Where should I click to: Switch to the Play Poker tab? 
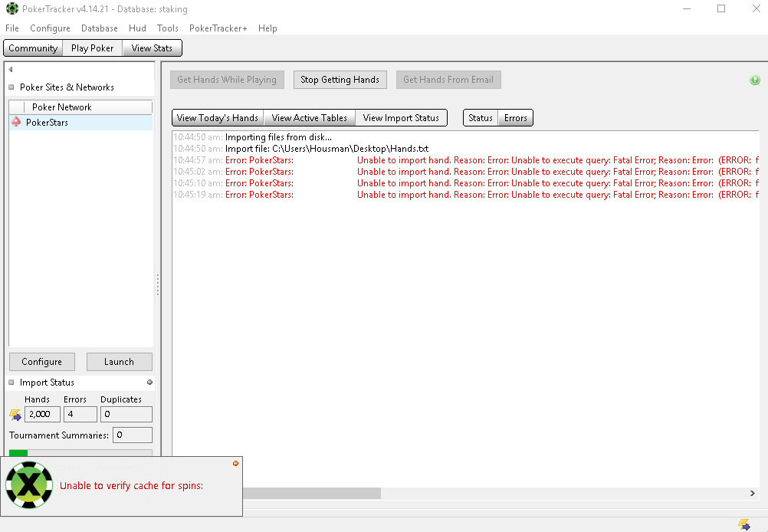point(93,48)
